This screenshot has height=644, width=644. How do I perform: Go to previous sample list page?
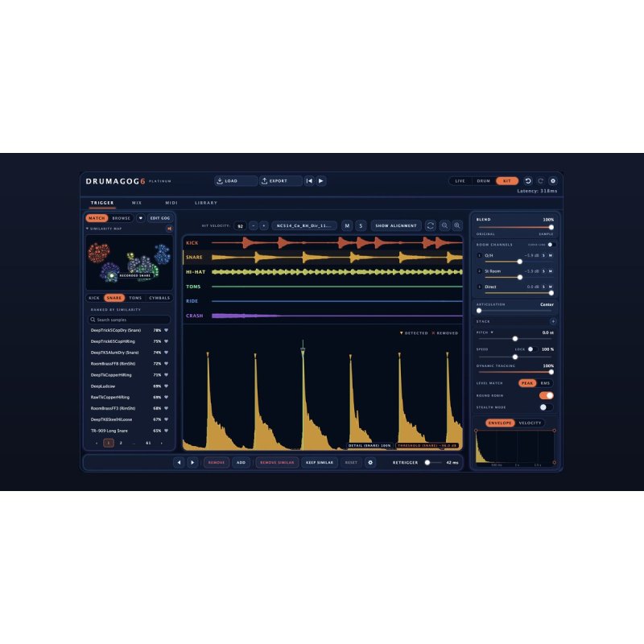pos(97,443)
